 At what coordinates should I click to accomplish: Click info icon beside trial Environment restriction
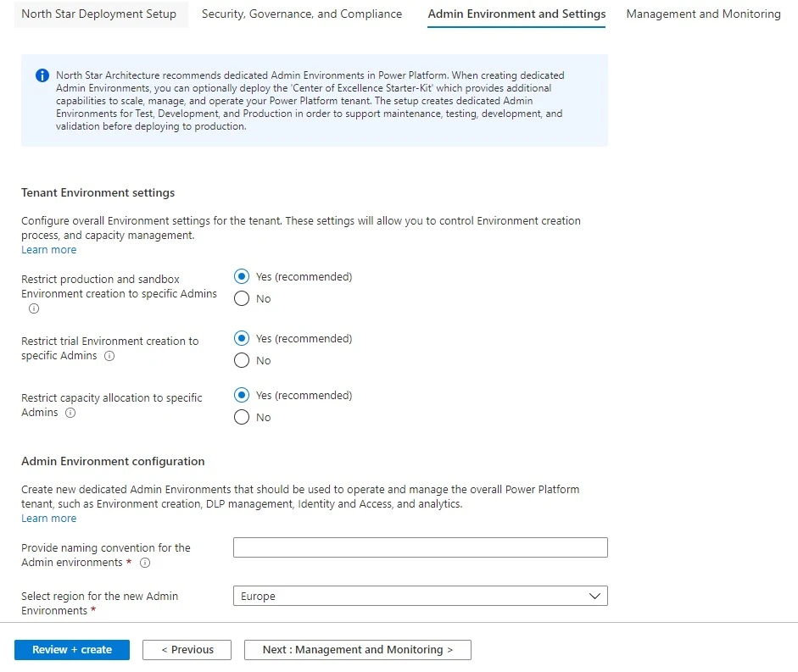[x=109, y=356]
